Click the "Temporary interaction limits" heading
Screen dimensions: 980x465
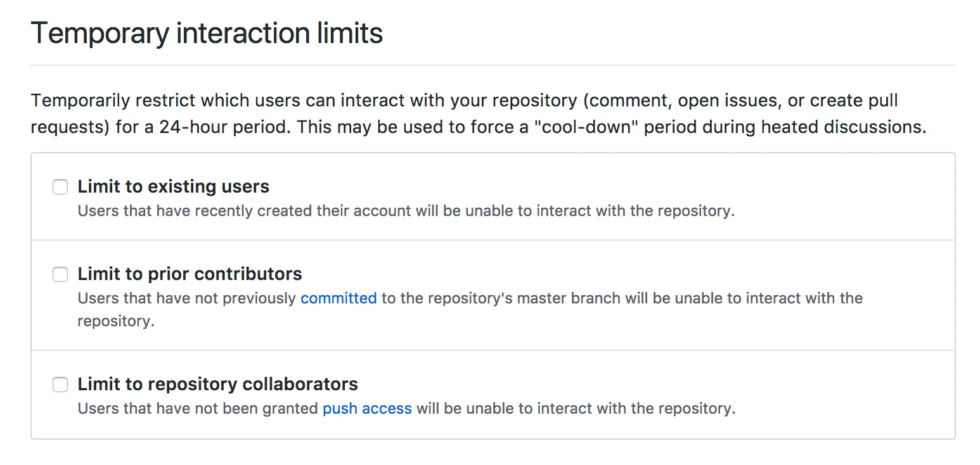207,33
